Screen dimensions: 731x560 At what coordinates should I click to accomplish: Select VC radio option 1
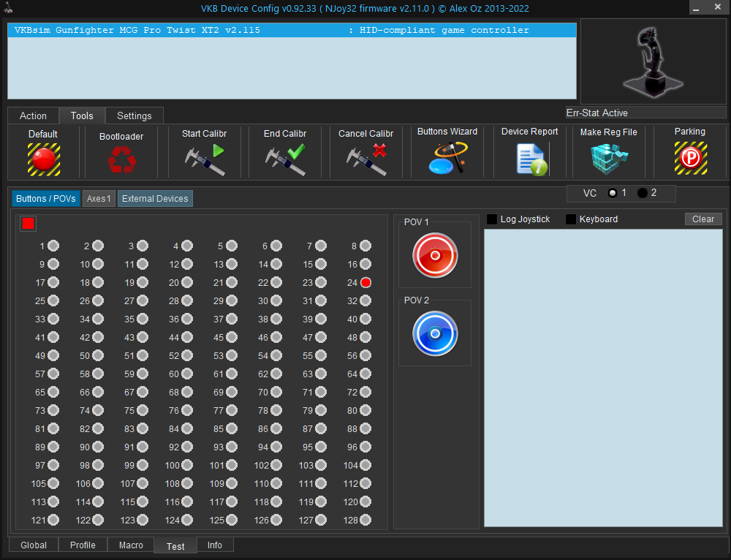(613, 193)
